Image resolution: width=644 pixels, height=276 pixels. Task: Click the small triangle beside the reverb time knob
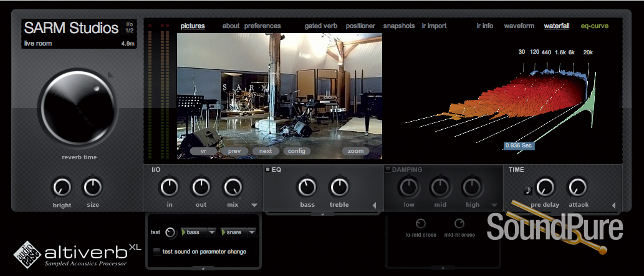pos(110,74)
